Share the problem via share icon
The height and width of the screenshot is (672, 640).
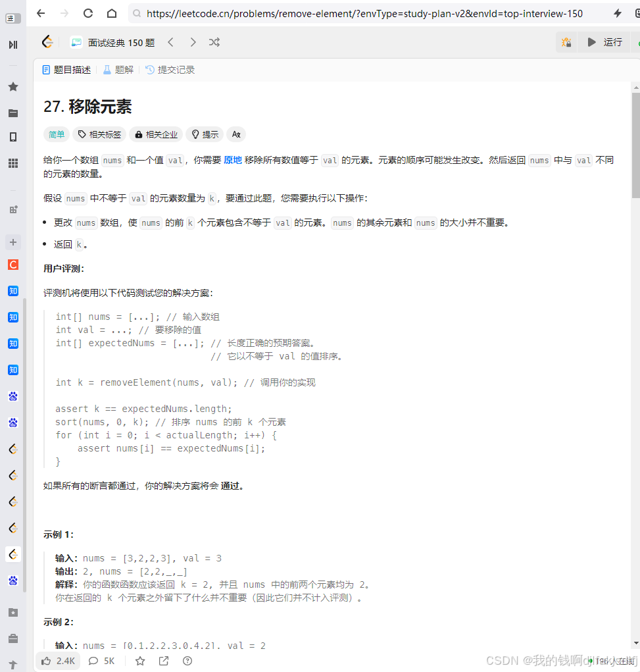pos(164,661)
